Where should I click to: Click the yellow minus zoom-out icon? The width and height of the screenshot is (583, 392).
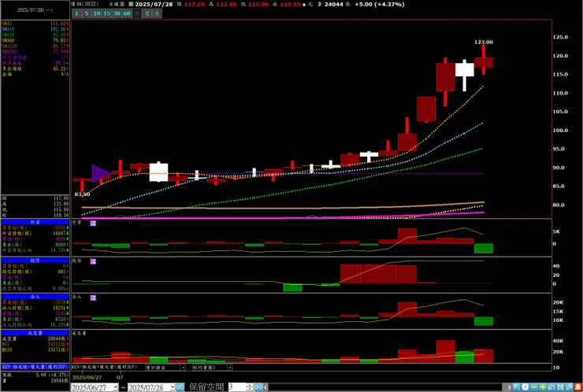click(x=534, y=386)
